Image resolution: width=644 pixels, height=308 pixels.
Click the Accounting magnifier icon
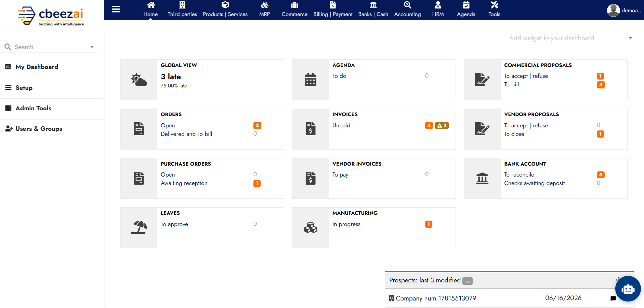coord(407,5)
